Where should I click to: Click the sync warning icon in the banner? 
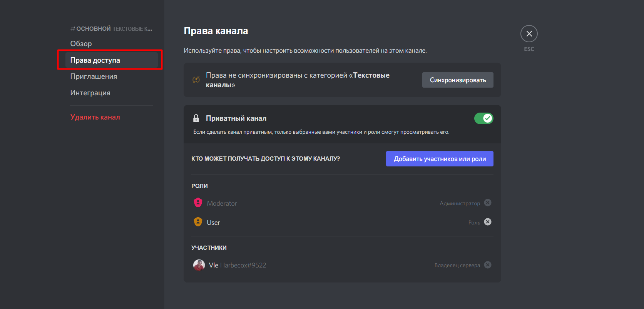196,80
